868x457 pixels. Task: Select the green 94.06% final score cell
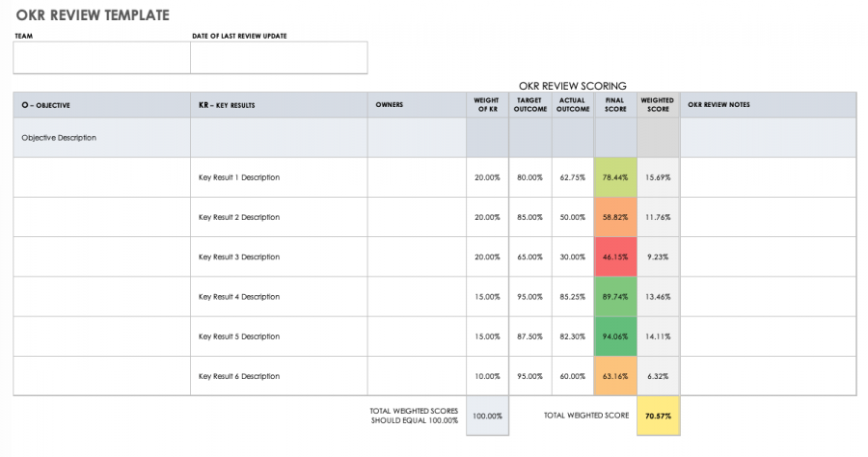tap(615, 336)
